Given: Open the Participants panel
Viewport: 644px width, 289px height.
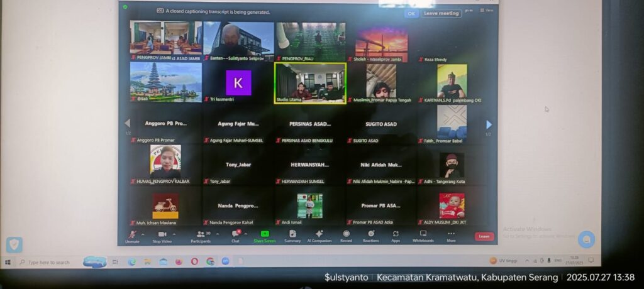Looking at the screenshot, I should 201,235.
